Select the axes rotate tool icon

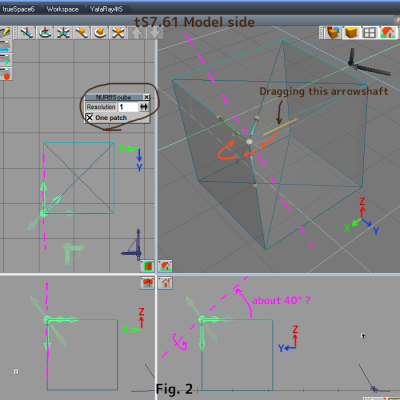[45, 33]
